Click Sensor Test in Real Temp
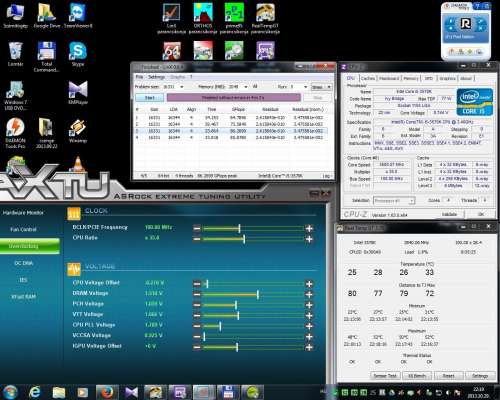Viewport: 500px width, 400px height. pos(385,376)
